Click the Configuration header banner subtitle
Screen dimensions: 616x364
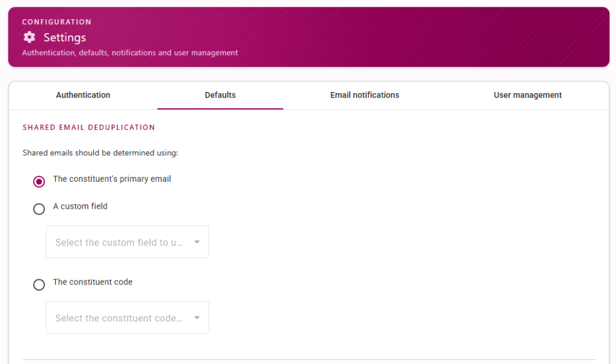point(130,53)
